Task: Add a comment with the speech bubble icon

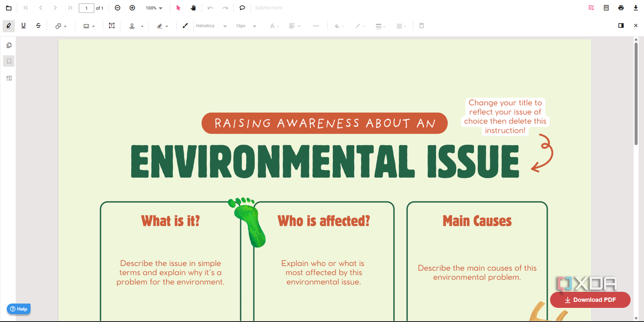Action: [x=242, y=8]
